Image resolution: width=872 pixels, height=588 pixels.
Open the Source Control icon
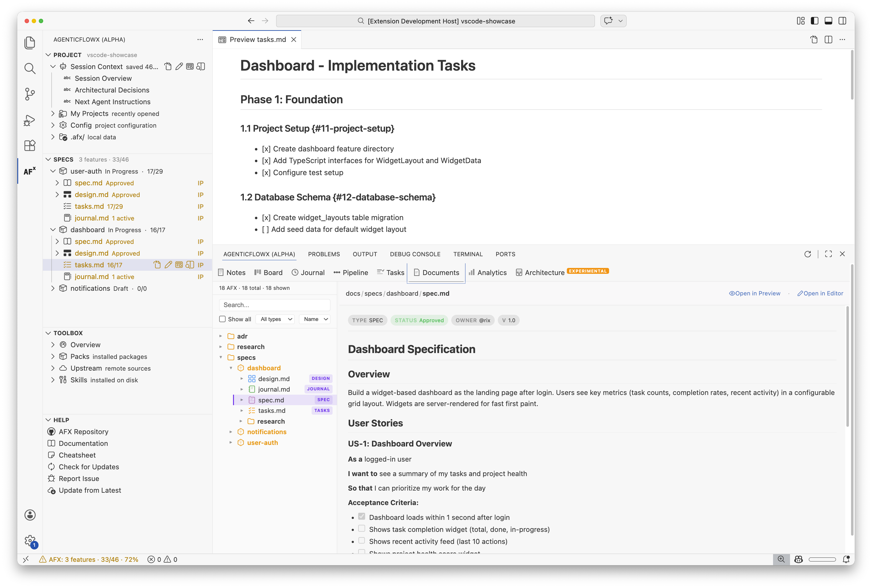pyautogui.click(x=30, y=94)
